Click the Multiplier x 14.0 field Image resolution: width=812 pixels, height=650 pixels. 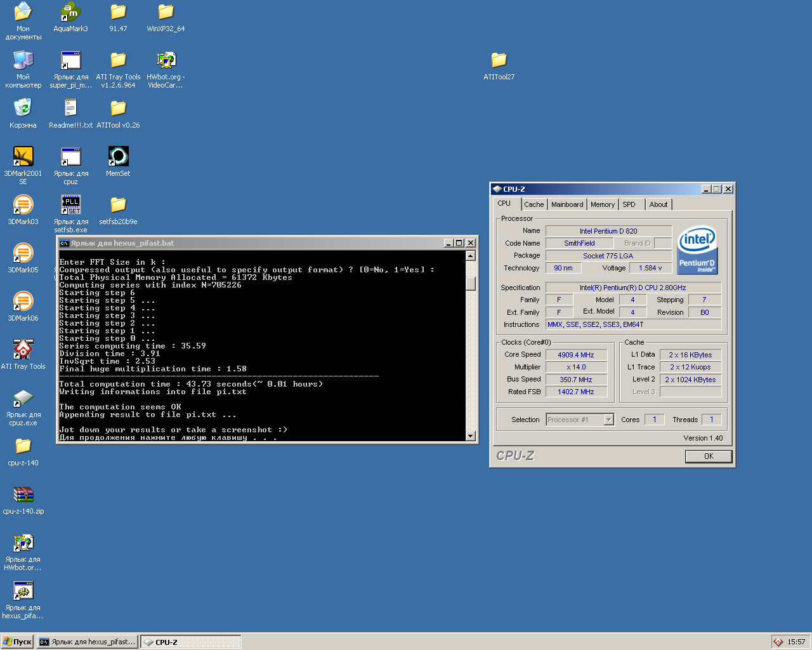click(x=576, y=367)
